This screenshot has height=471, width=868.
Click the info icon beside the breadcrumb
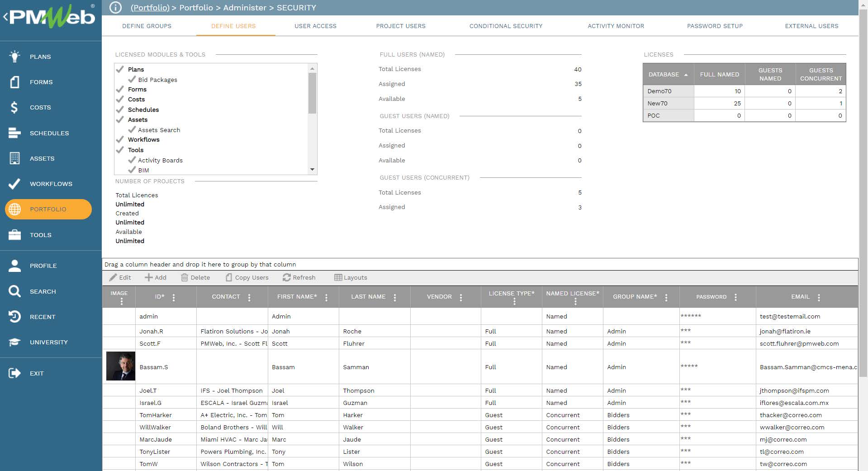tap(116, 8)
